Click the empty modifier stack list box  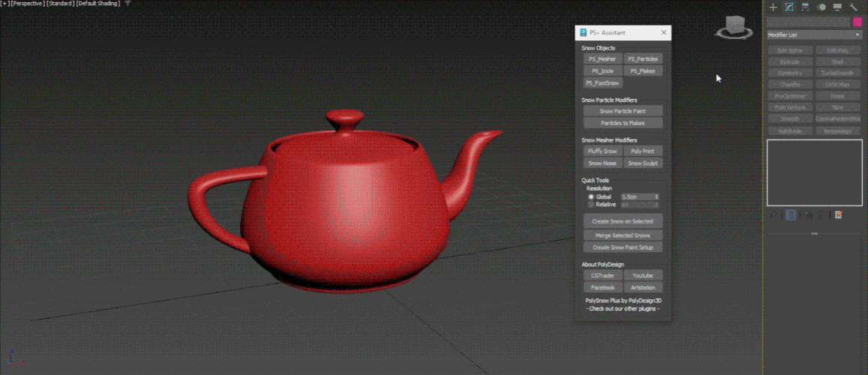[x=814, y=172]
